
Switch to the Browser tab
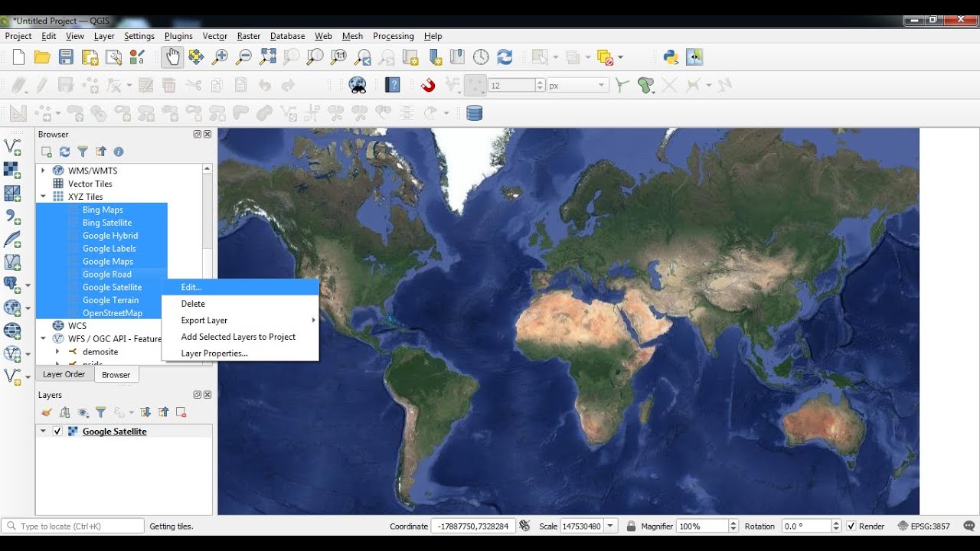pos(116,375)
